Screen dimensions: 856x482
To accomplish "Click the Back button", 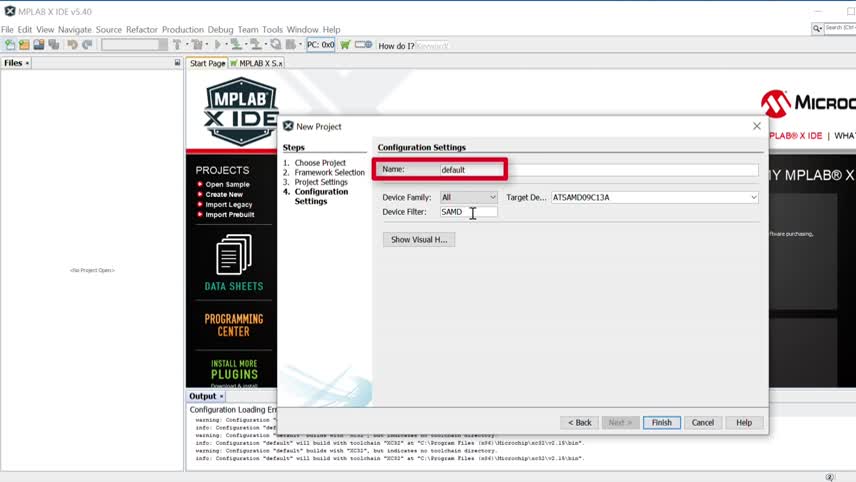I will pyautogui.click(x=579, y=423).
